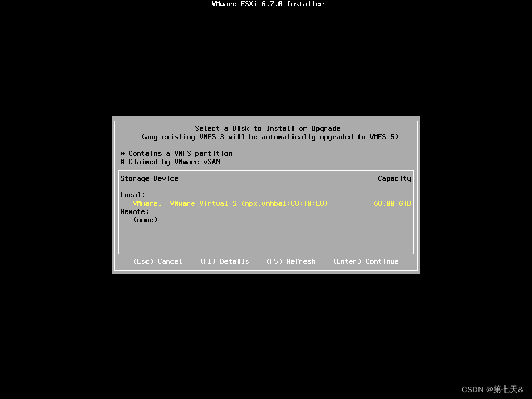Click the VMware ESXi 6.7.0 Installer title
The image size is (532, 399).
coord(268,4)
